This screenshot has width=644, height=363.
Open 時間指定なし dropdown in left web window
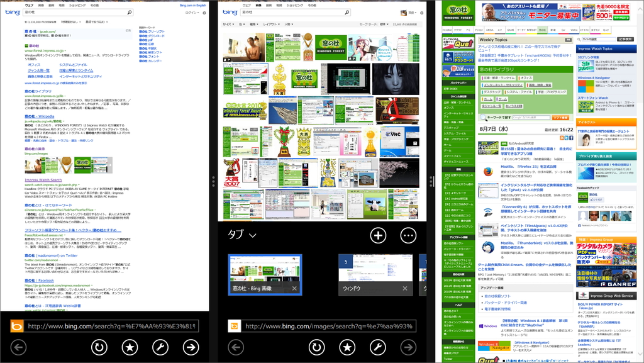tap(71, 22)
